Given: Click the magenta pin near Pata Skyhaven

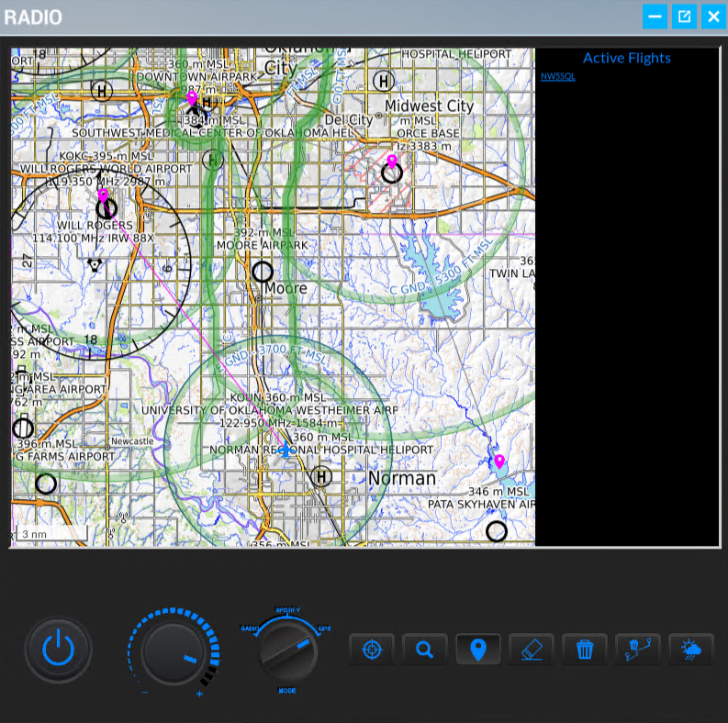Looking at the screenshot, I should point(499,461).
